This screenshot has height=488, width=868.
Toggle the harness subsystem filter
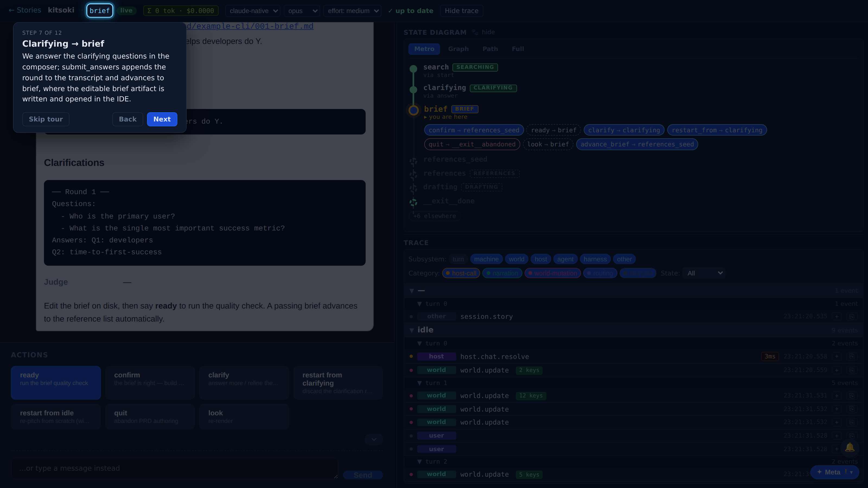coord(595,259)
